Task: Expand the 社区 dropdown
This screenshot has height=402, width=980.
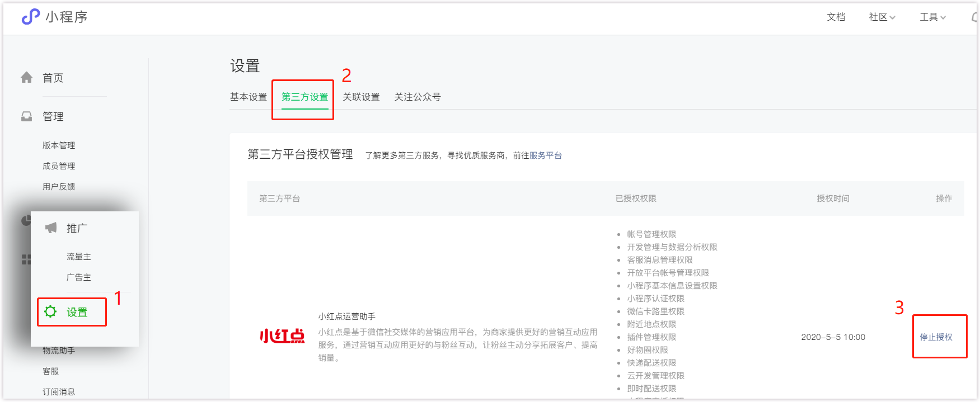Action: click(x=882, y=17)
